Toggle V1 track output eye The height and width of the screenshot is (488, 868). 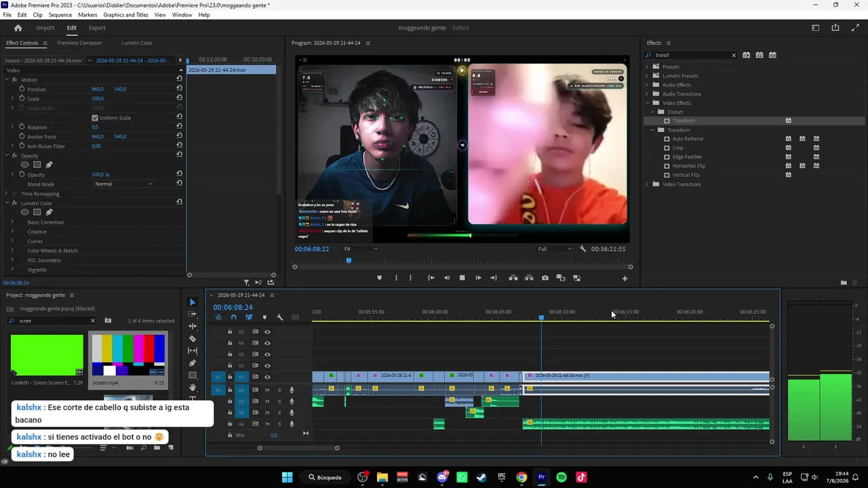point(267,377)
